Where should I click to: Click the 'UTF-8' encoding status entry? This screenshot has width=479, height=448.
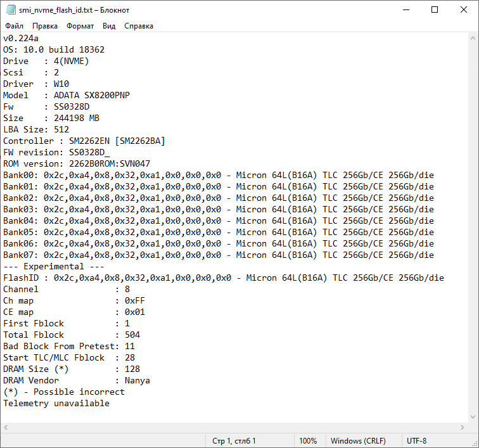point(416,441)
